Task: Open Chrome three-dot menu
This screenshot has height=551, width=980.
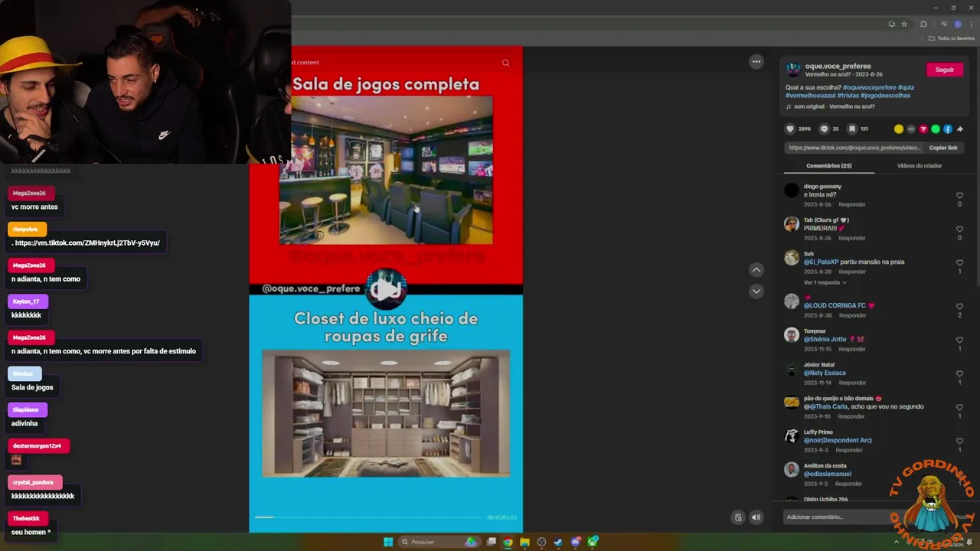Action: (972, 24)
